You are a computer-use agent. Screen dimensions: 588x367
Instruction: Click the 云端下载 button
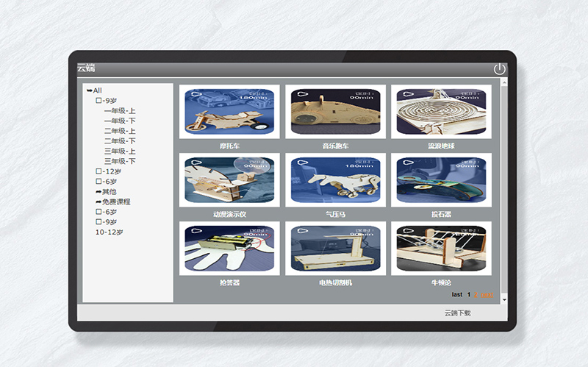click(x=457, y=313)
